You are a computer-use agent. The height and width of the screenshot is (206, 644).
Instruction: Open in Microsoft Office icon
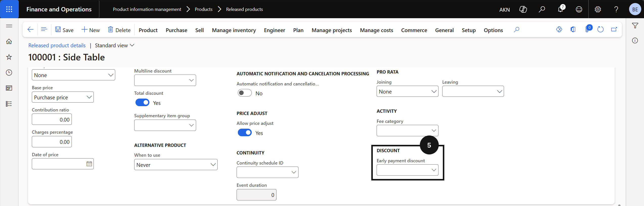click(573, 30)
